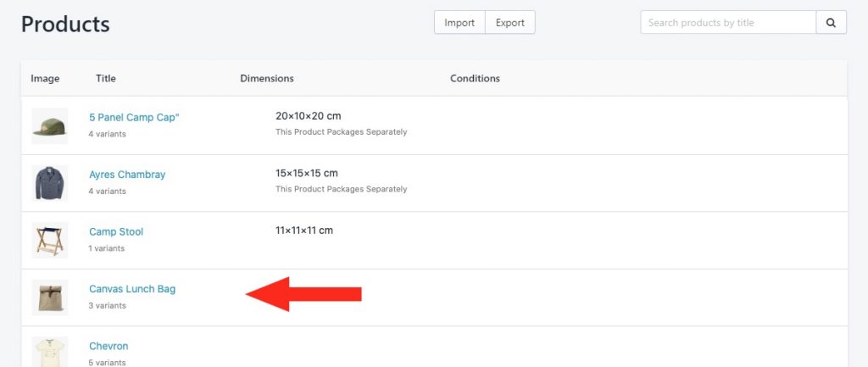Select the 20×10×20 cm dimensions text
Viewport: 868px width, 367px height.
(309, 116)
